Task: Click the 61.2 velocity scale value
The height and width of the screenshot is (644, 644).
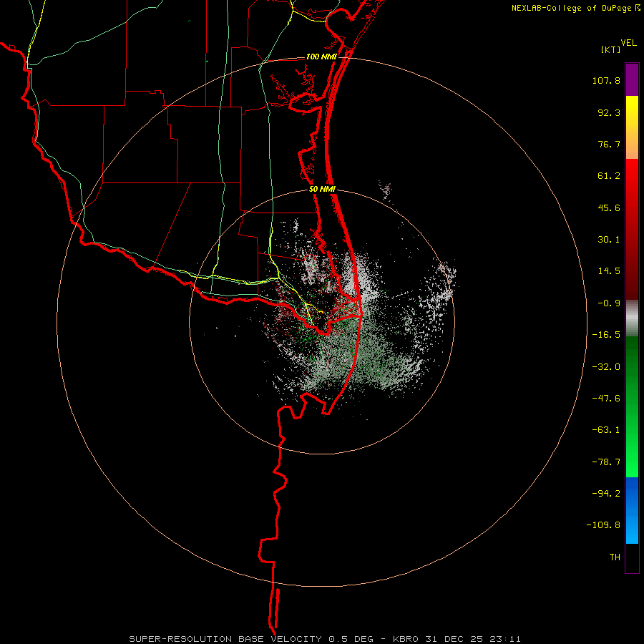Action: [x=609, y=176]
